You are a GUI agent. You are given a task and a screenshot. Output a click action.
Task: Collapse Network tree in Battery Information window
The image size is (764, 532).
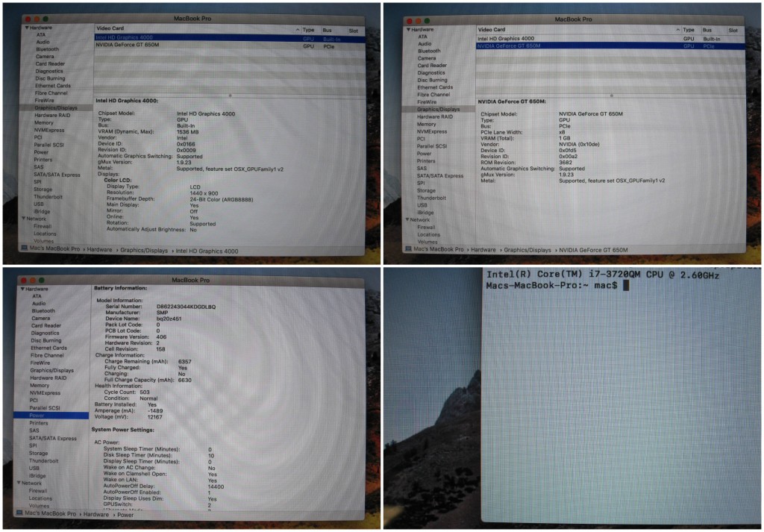pyautogui.click(x=19, y=482)
